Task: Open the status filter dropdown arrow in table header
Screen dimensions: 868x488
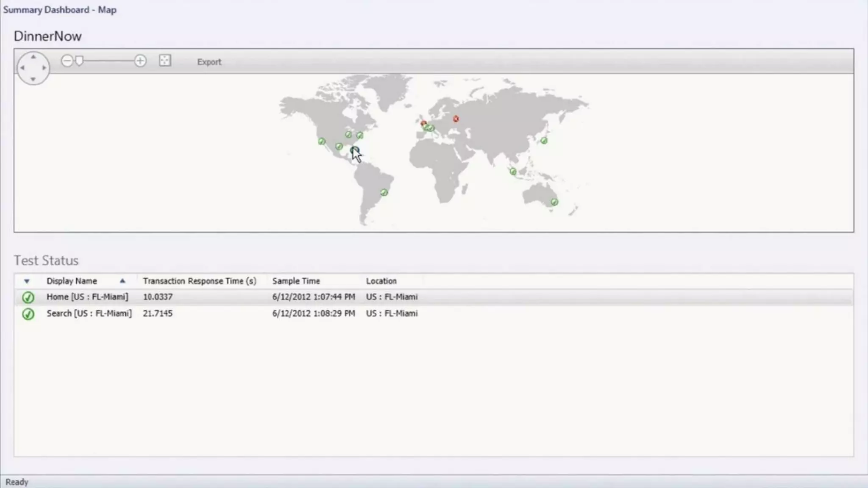Action: click(x=27, y=281)
